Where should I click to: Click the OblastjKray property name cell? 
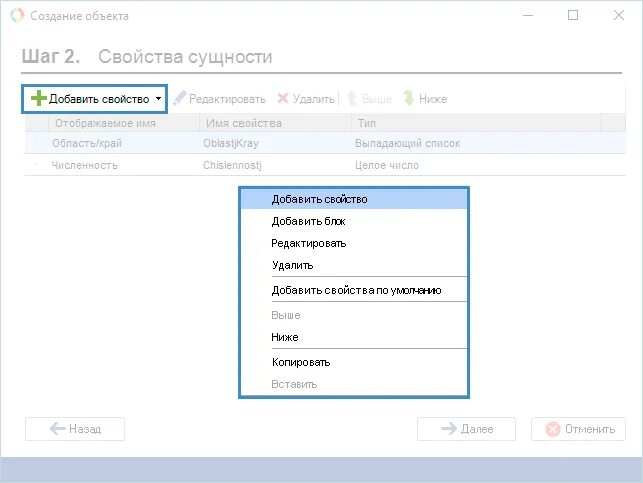[231, 143]
